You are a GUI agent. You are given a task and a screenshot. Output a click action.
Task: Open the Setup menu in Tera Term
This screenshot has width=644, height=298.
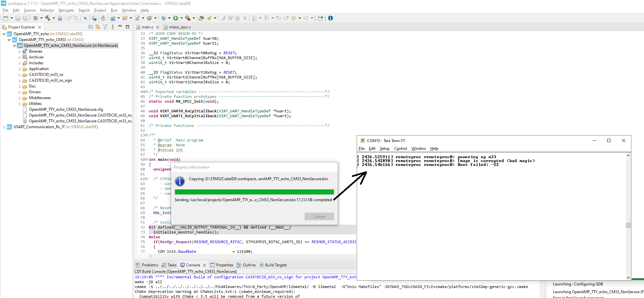click(384, 149)
